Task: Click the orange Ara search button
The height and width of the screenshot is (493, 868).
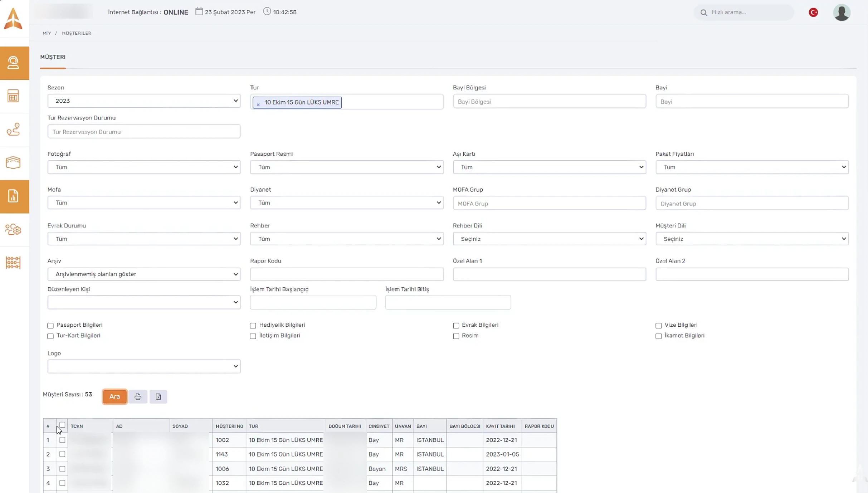Action: tap(114, 396)
